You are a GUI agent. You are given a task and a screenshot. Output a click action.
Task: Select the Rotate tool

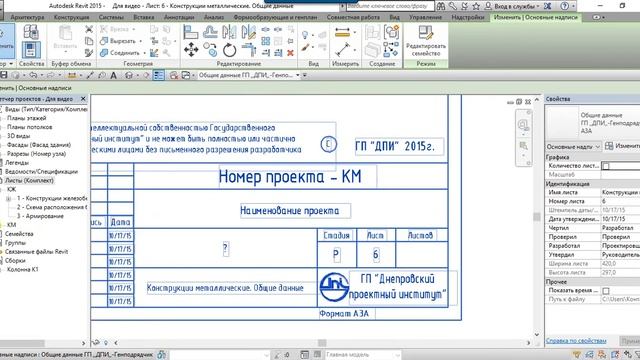[229, 50]
